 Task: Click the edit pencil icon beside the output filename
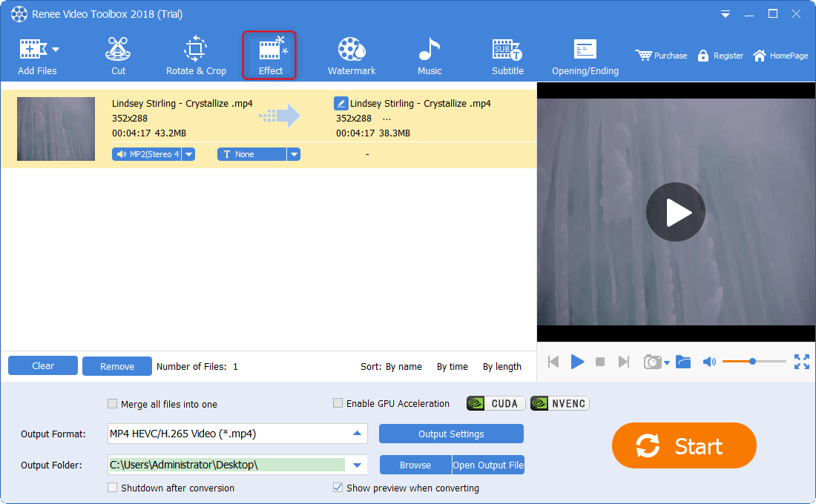[x=340, y=104]
